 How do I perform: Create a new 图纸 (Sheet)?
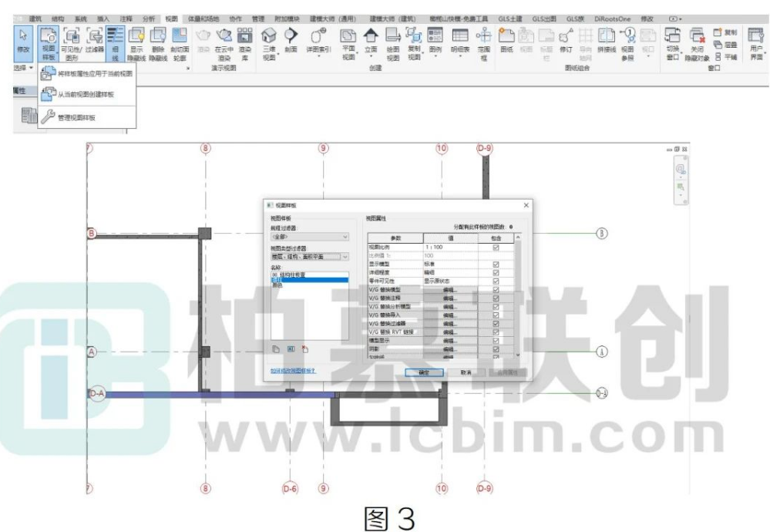506,40
